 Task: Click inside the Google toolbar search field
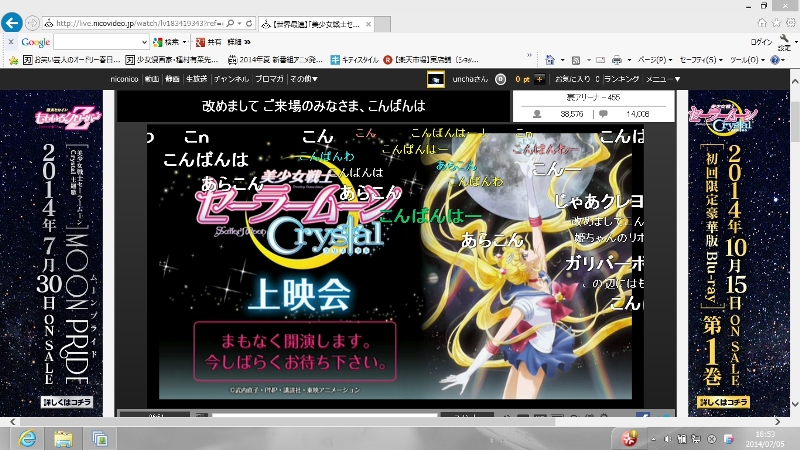point(96,42)
